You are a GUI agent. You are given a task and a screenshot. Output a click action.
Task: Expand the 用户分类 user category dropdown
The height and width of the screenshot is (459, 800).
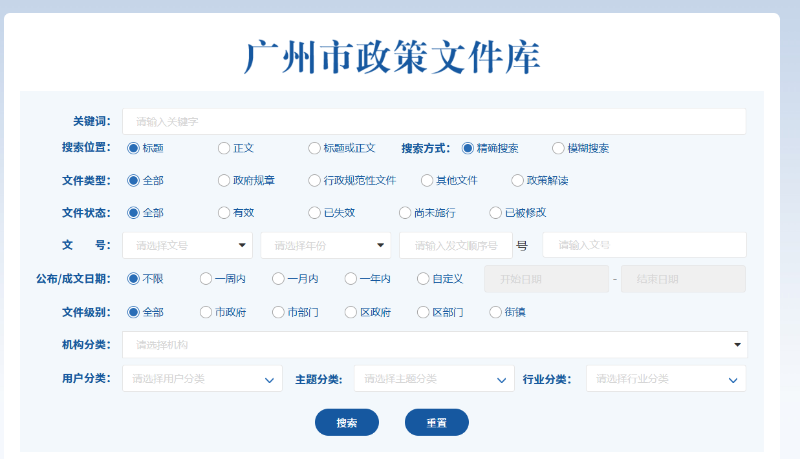(202, 379)
